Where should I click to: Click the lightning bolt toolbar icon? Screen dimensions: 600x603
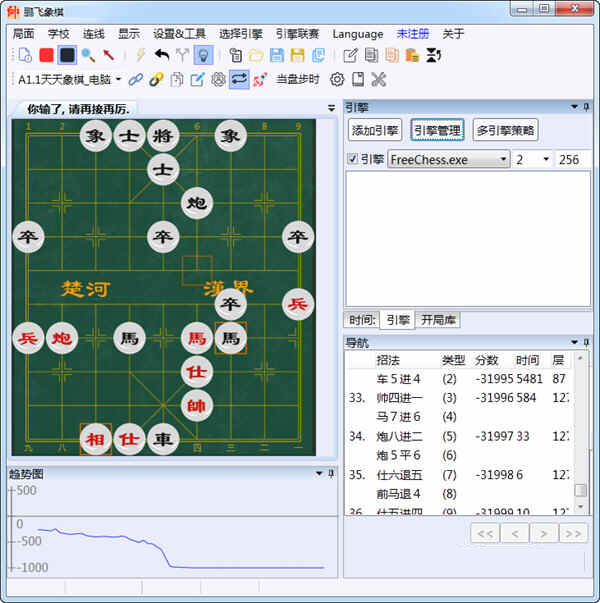coord(140,55)
